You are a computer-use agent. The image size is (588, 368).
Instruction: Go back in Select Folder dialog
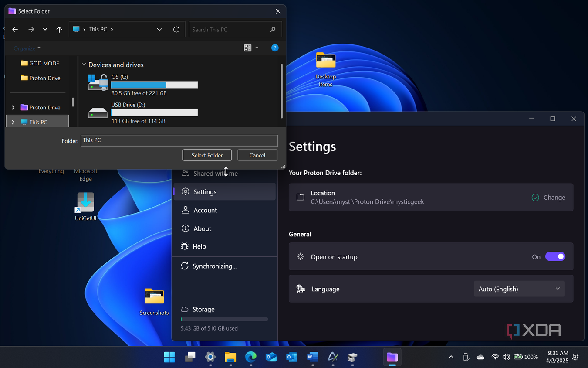click(15, 30)
